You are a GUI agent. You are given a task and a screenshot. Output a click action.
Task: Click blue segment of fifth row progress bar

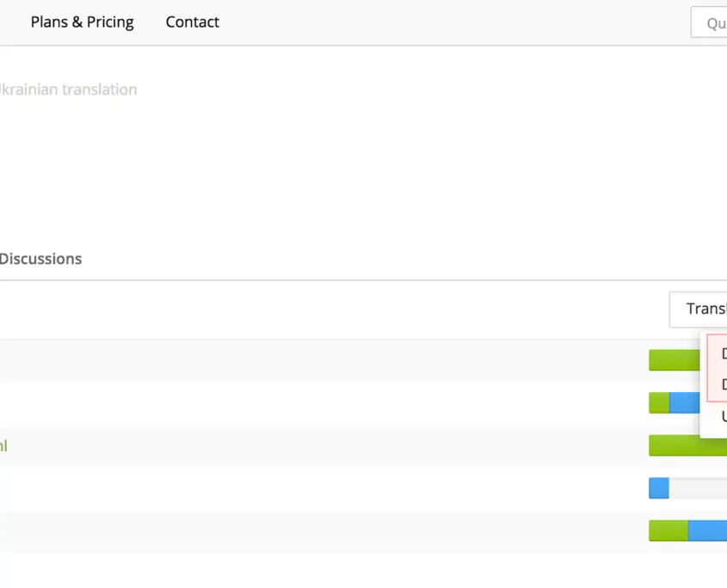click(x=707, y=531)
